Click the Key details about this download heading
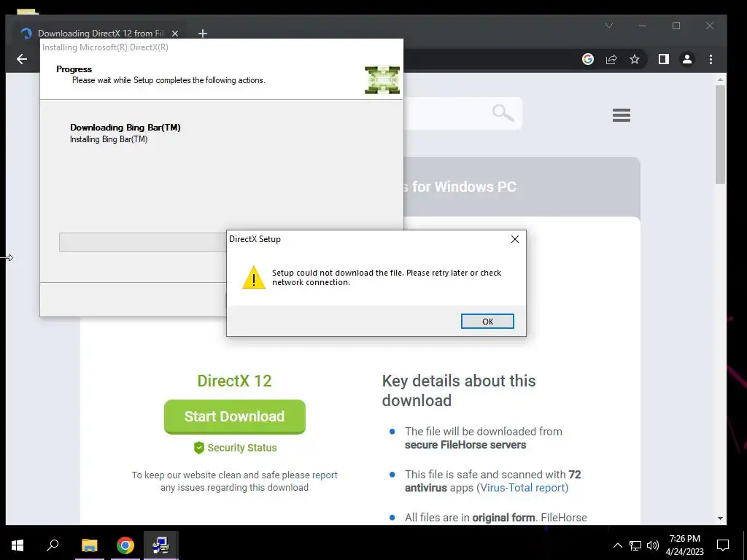This screenshot has width=747, height=560. pyautogui.click(x=459, y=391)
